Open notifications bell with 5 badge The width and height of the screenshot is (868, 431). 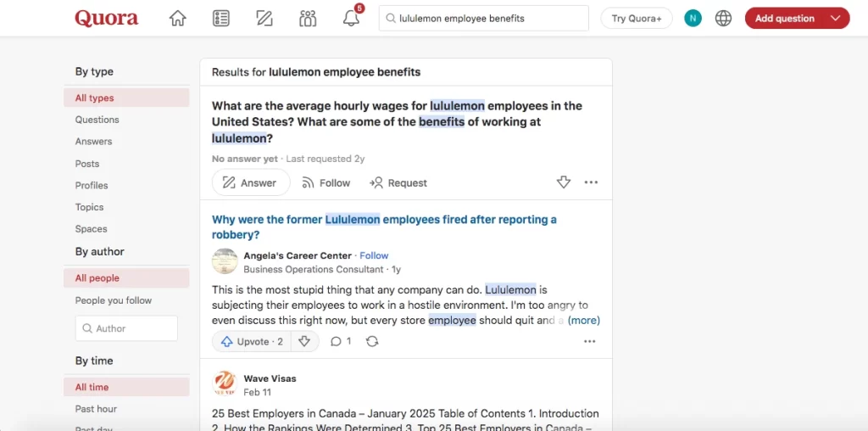(351, 19)
